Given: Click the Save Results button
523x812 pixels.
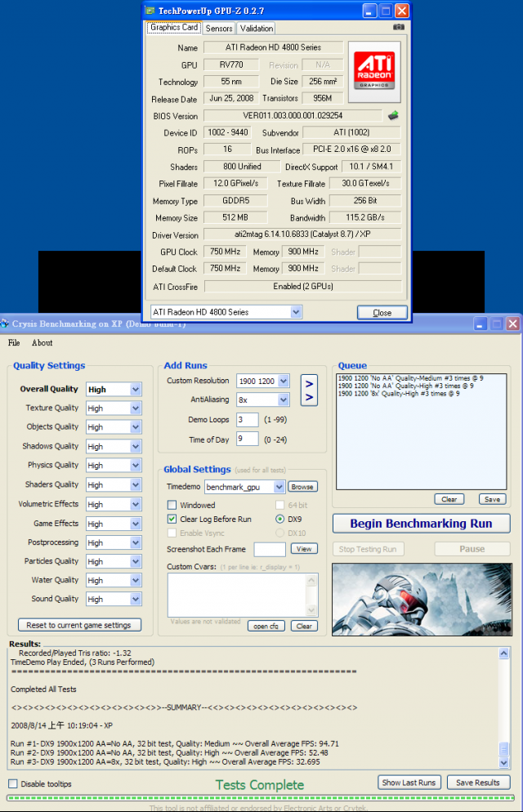Looking at the screenshot, I should pos(478,783).
